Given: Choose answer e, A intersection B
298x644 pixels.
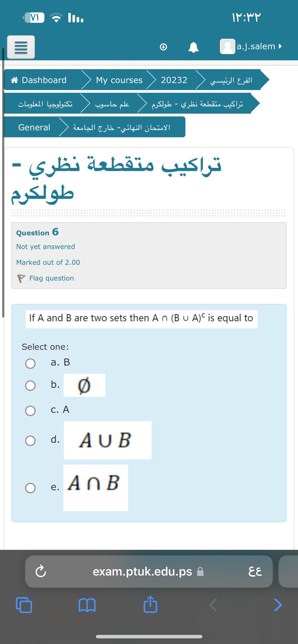Looking at the screenshot, I should (x=30, y=488).
